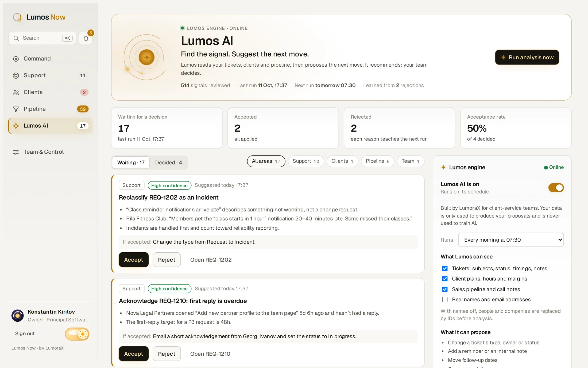Uncheck Client plans, hours and margins
Screen dimensions: 588x368
pos(445,279)
